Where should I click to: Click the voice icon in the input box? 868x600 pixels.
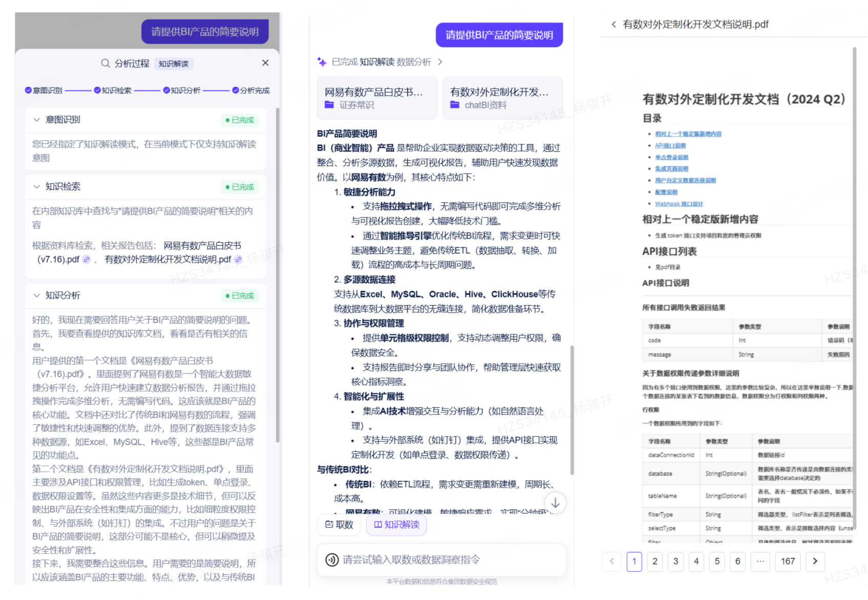pos(332,559)
